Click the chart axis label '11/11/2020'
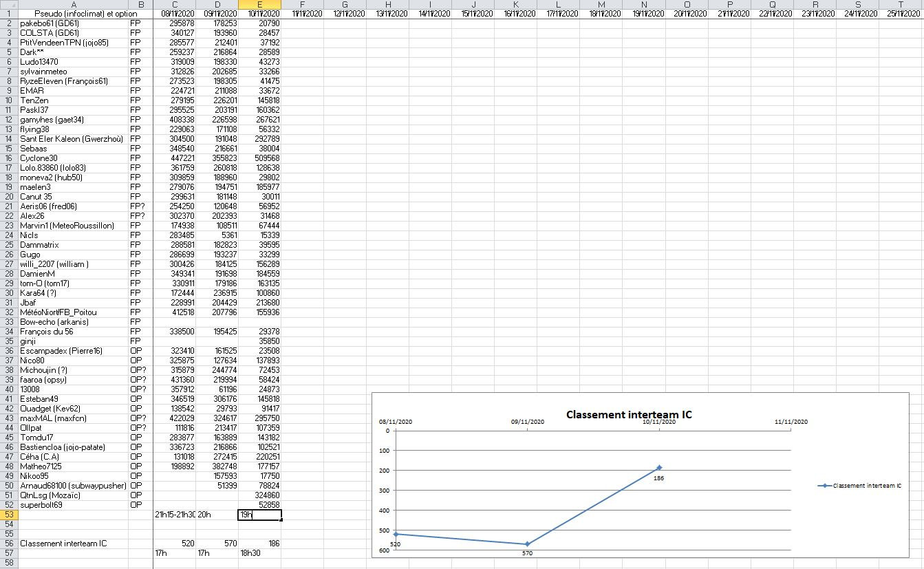Image resolution: width=924 pixels, height=569 pixels. 791,422
